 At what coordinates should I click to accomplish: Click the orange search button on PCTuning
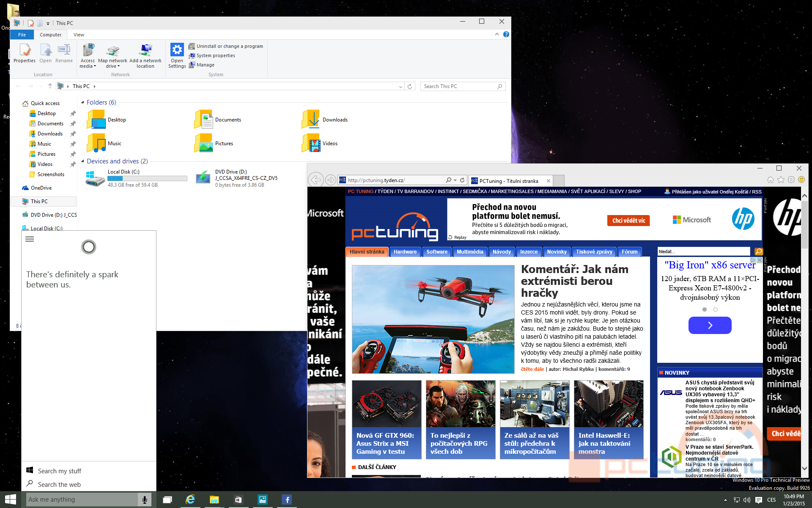point(758,251)
